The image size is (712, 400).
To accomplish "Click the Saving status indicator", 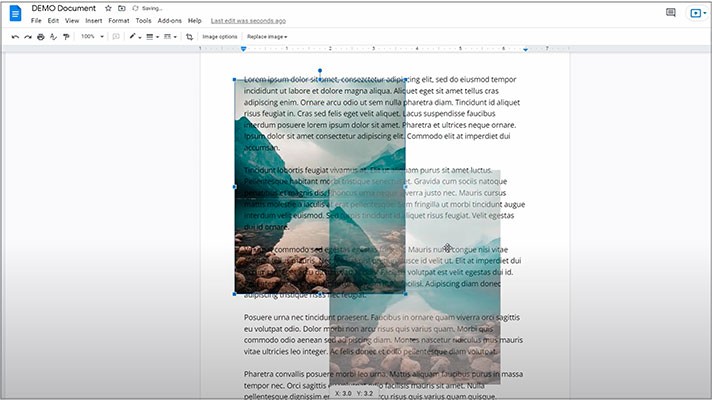I will pos(148,8).
